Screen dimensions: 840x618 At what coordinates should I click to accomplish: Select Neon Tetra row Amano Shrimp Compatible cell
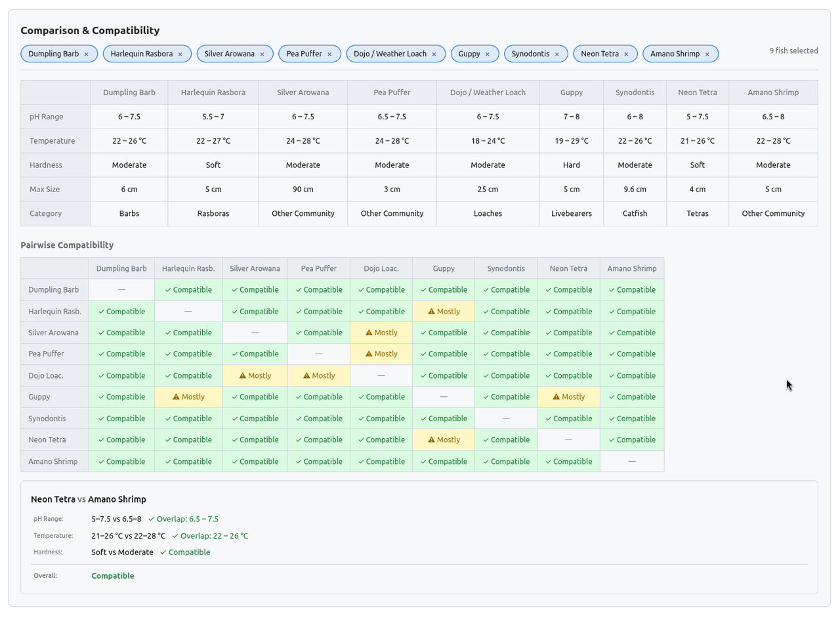pos(632,440)
